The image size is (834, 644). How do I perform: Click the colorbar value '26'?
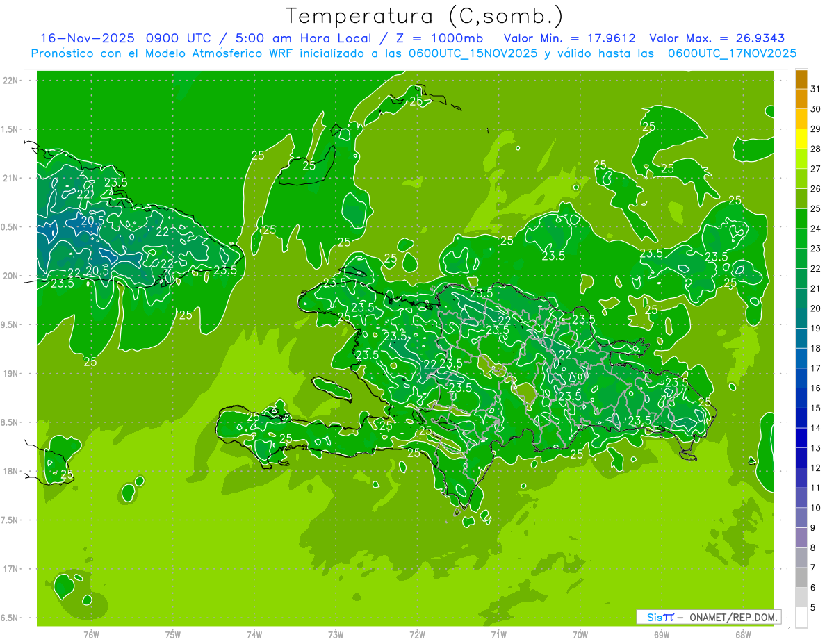[x=816, y=189]
